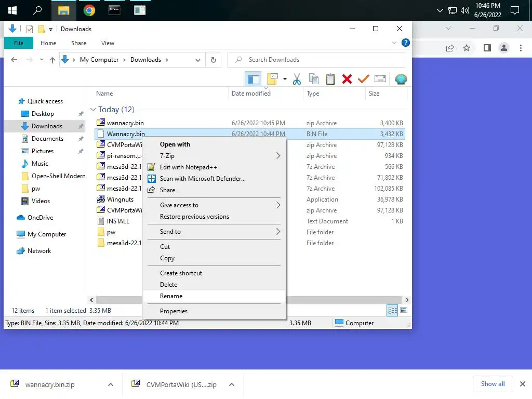Select Documents in navigation pane

pos(47,139)
